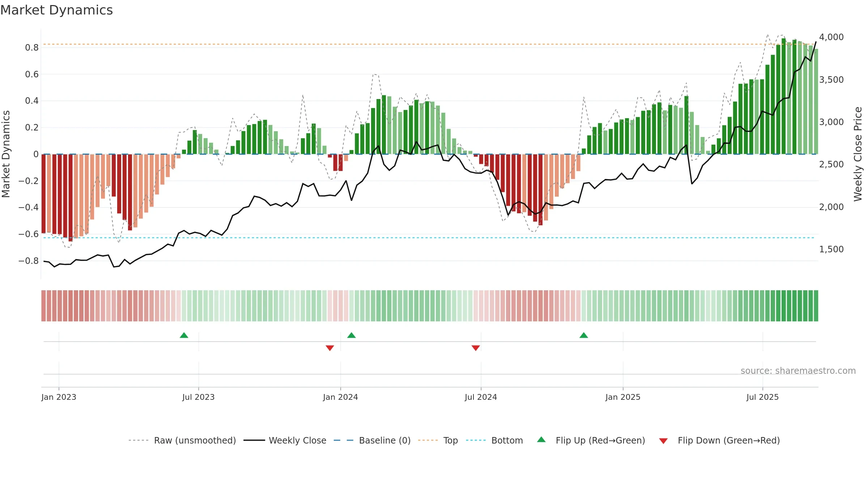Click the first red segment of heatmap strip
Screen dimensions: 868x488
click(x=43, y=306)
